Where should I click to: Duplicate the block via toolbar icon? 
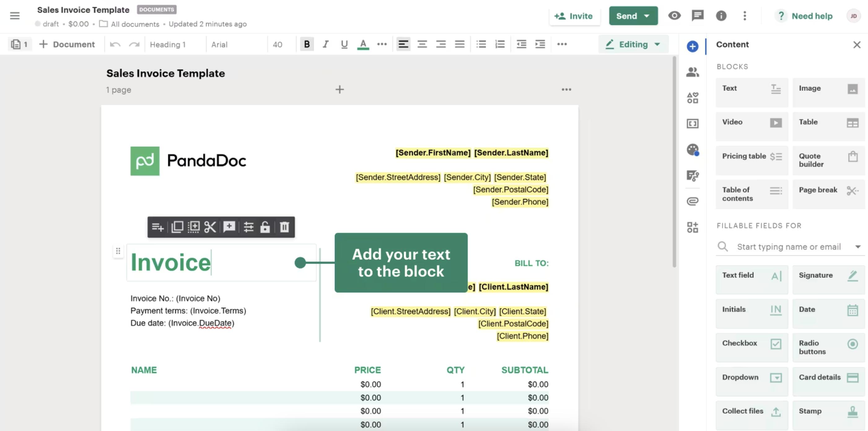click(x=177, y=227)
